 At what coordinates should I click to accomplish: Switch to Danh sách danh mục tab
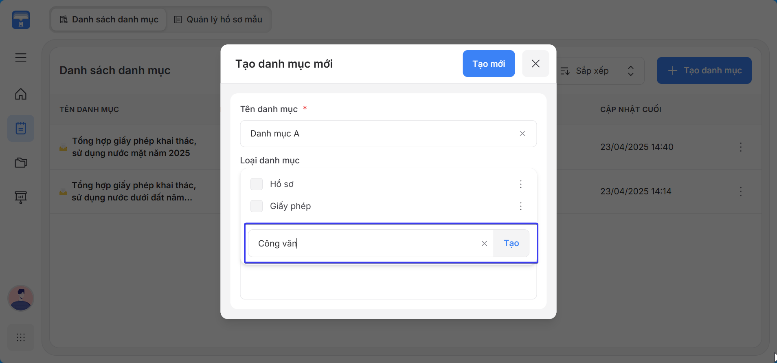point(109,20)
